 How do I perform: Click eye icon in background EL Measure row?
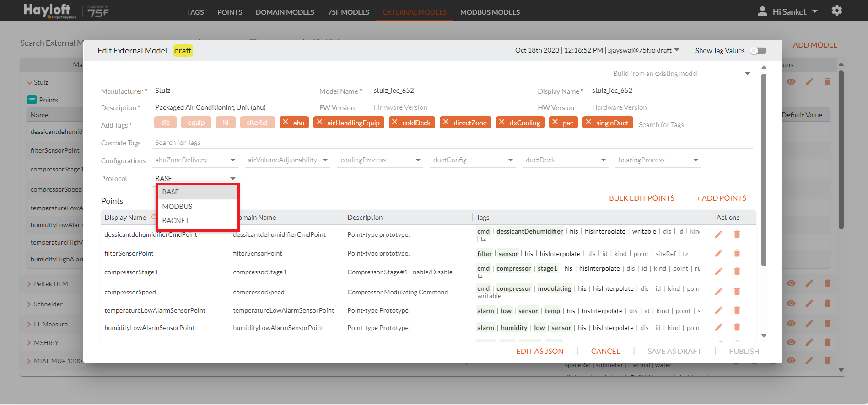[x=791, y=324]
